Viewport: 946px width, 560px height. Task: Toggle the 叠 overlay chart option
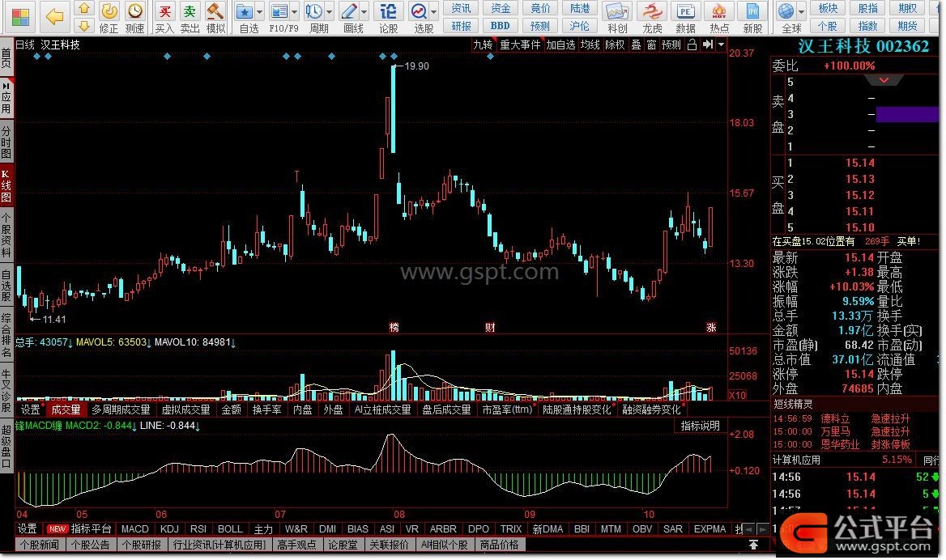(x=636, y=45)
